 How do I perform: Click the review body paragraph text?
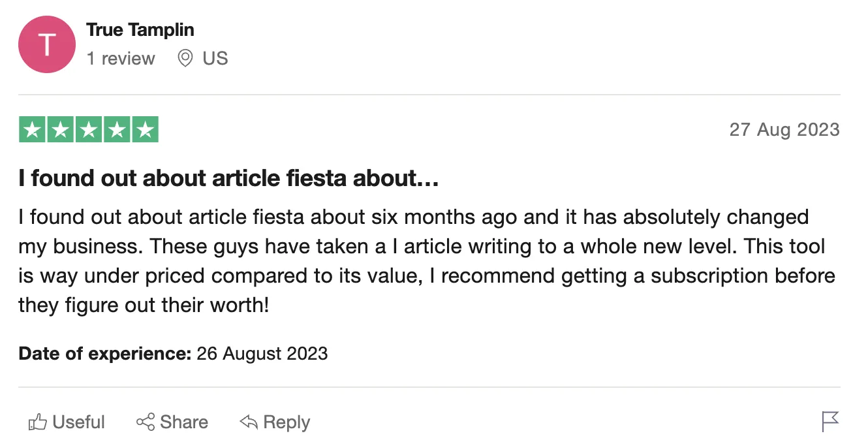click(424, 260)
